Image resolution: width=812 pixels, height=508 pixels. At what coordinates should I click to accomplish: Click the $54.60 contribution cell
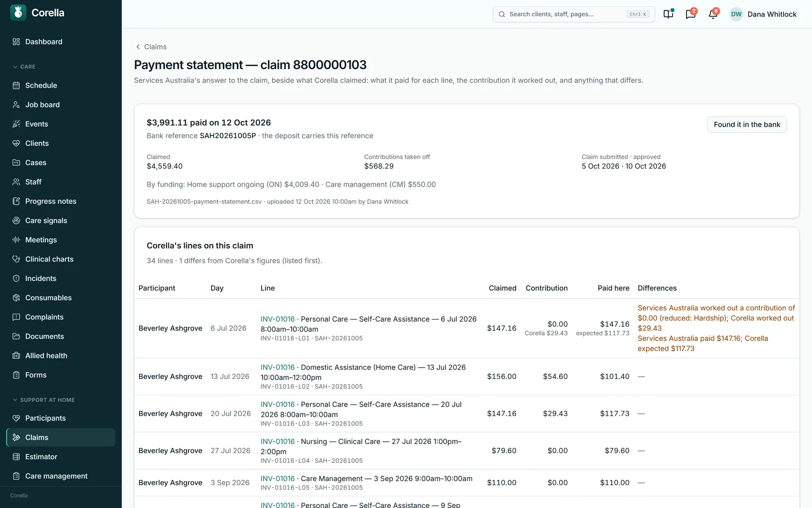[x=555, y=376]
